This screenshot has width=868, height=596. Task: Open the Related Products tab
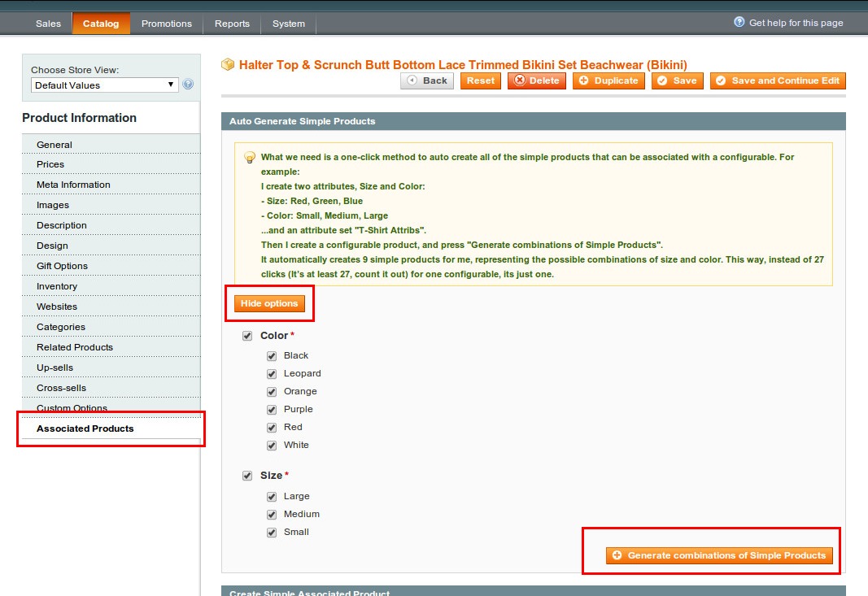[x=111, y=347]
